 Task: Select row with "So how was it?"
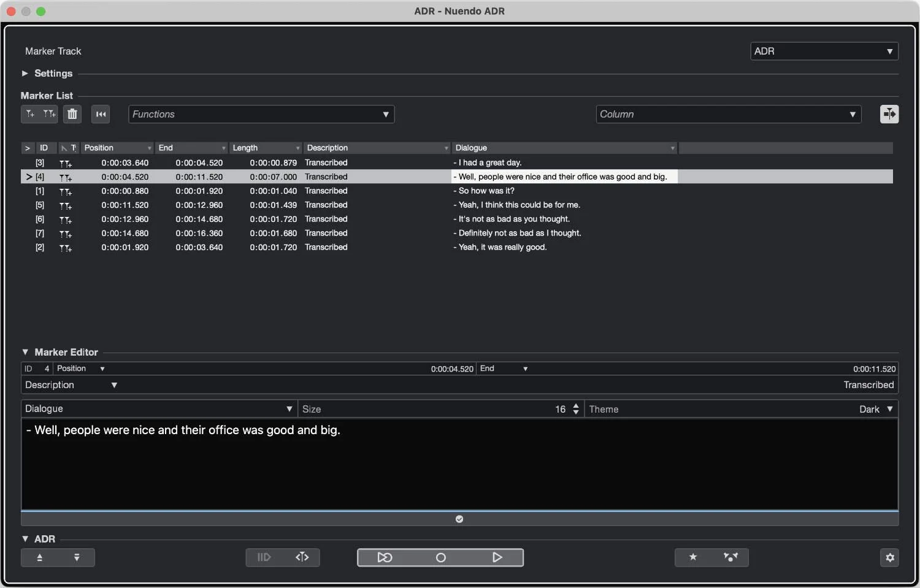pyautogui.click(x=456, y=191)
